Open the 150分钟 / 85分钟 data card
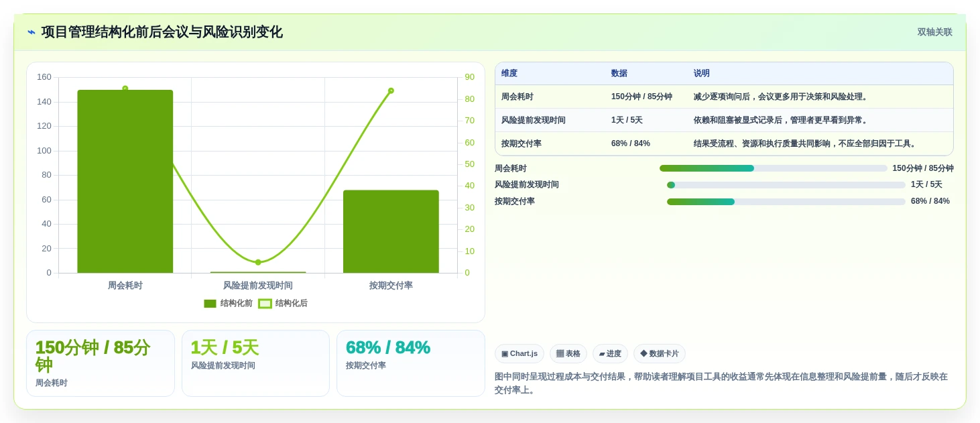 pyautogui.click(x=101, y=363)
